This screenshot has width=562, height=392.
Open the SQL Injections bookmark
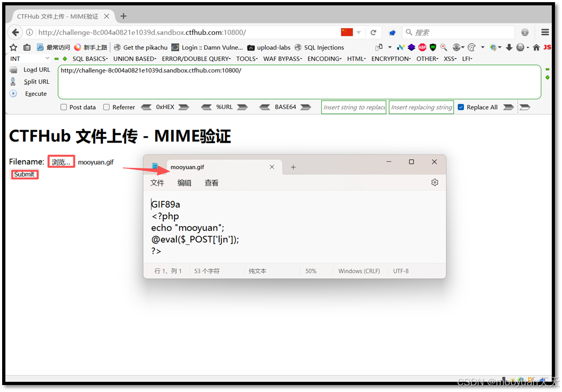point(319,47)
